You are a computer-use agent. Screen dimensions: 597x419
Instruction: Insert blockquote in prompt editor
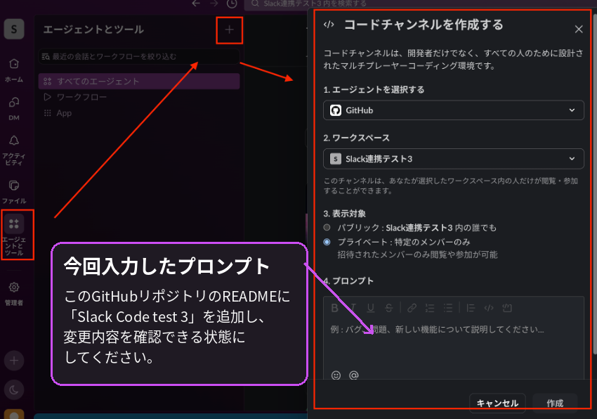[x=471, y=308]
